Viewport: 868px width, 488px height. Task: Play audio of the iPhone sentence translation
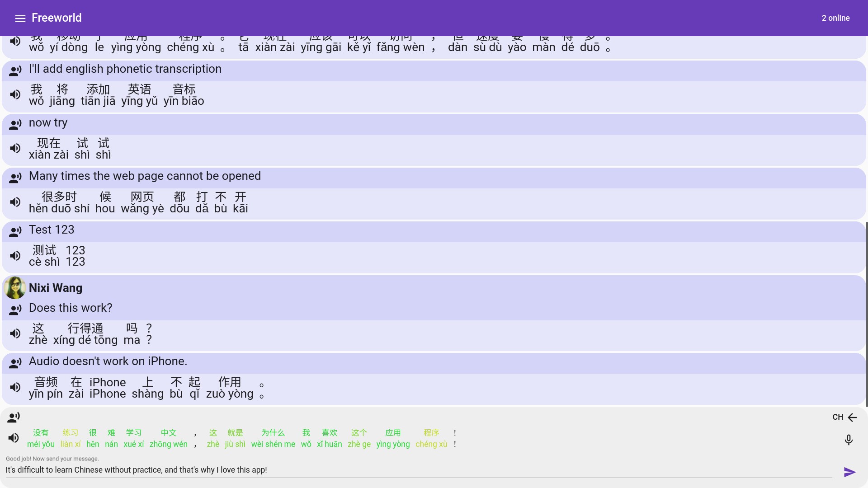pyautogui.click(x=15, y=387)
